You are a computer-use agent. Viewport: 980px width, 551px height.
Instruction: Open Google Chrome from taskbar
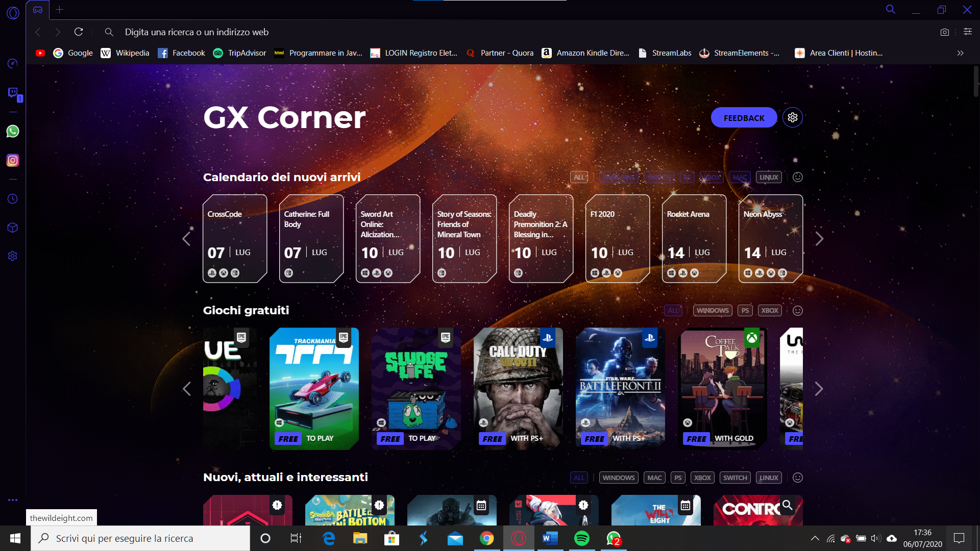coord(487,538)
